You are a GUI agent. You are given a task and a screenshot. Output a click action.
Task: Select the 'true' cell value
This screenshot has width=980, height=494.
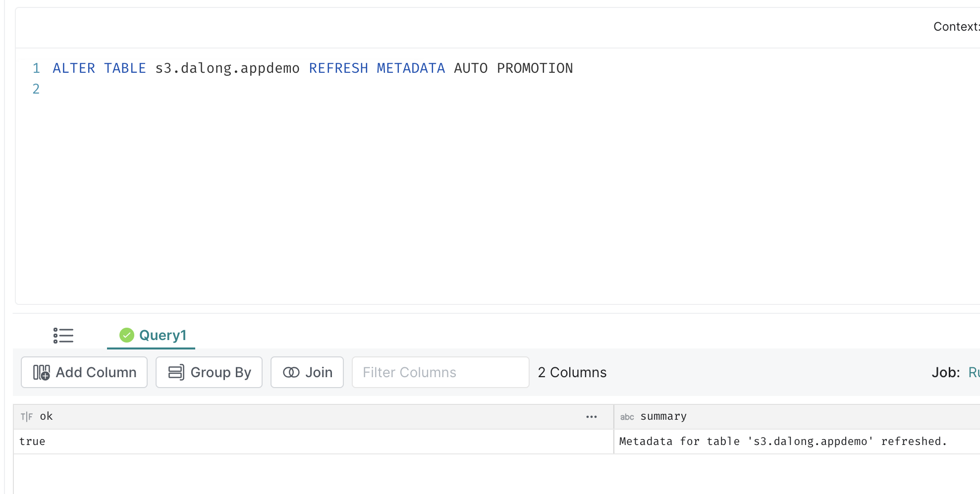click(x=32, y=442)
